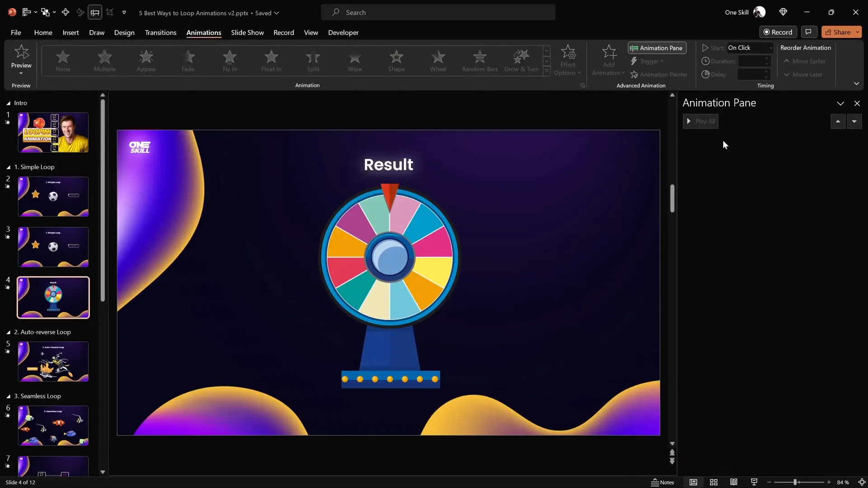Select the Random Bars animation effect
868x488 pixels.
click(480, 61)
